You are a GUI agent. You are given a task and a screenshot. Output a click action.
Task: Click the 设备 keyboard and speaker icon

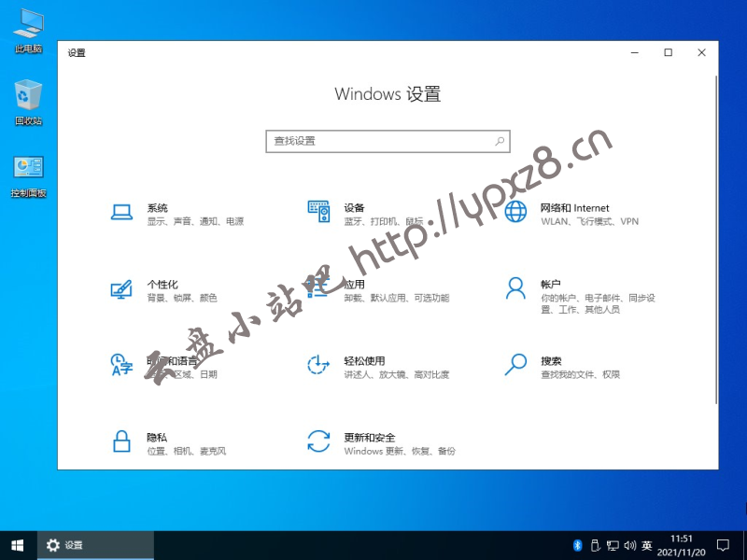[x=318, y=212]
